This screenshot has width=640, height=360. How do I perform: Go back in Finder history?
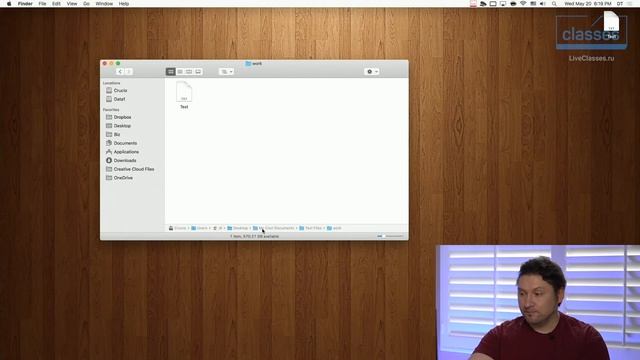(120, 71)
